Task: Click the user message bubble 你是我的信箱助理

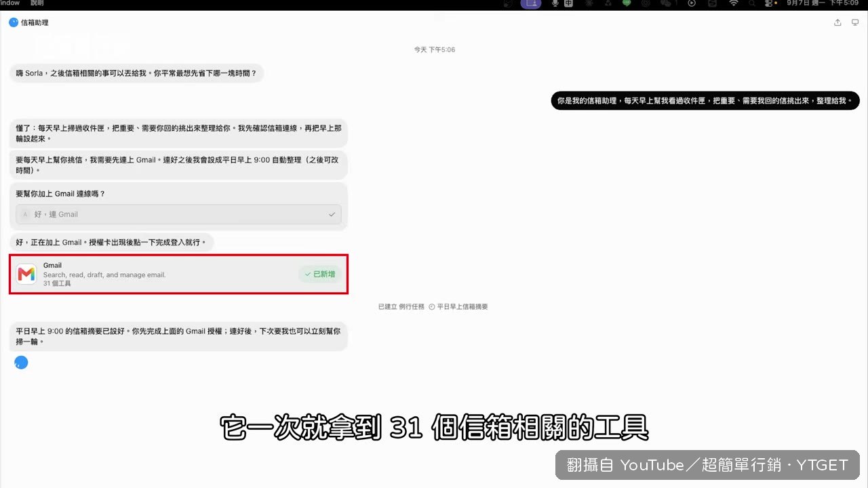Action: (705, 100)
